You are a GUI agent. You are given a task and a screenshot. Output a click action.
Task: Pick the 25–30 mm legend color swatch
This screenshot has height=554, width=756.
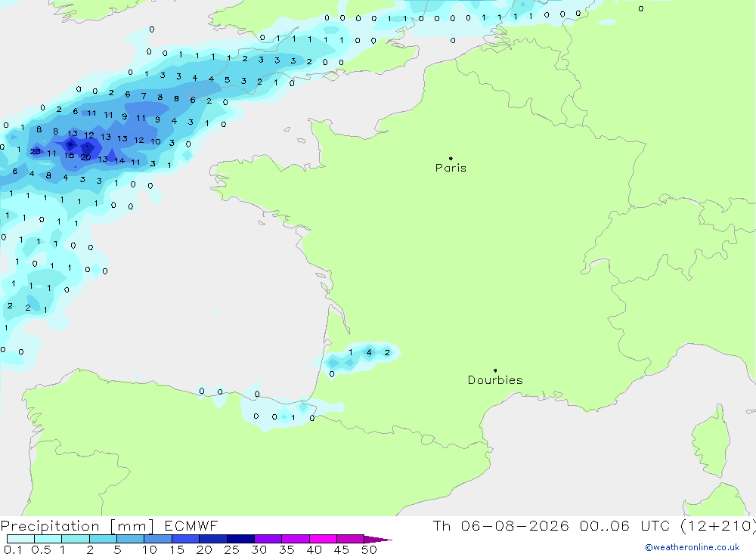click(x=240, y=539)
